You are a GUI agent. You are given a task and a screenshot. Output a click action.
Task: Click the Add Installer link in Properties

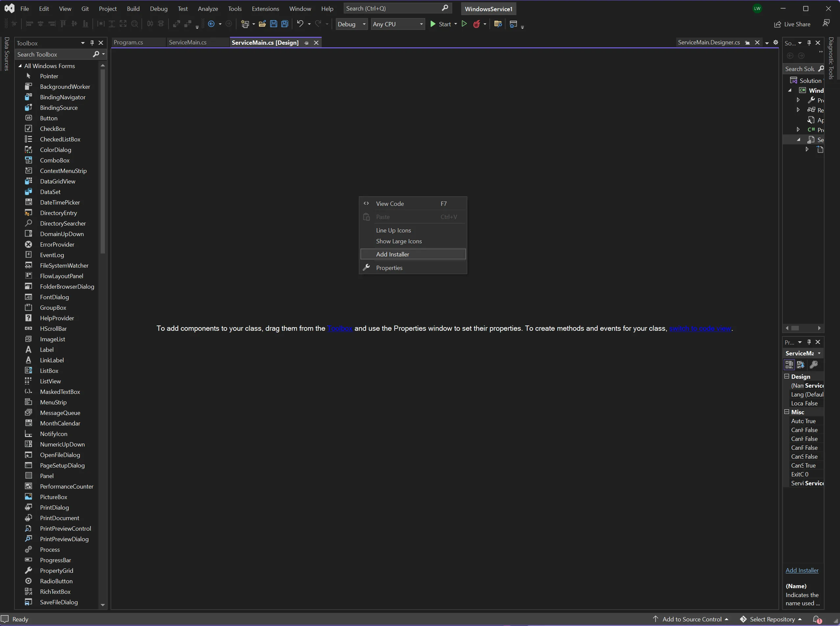coord(802,570)
